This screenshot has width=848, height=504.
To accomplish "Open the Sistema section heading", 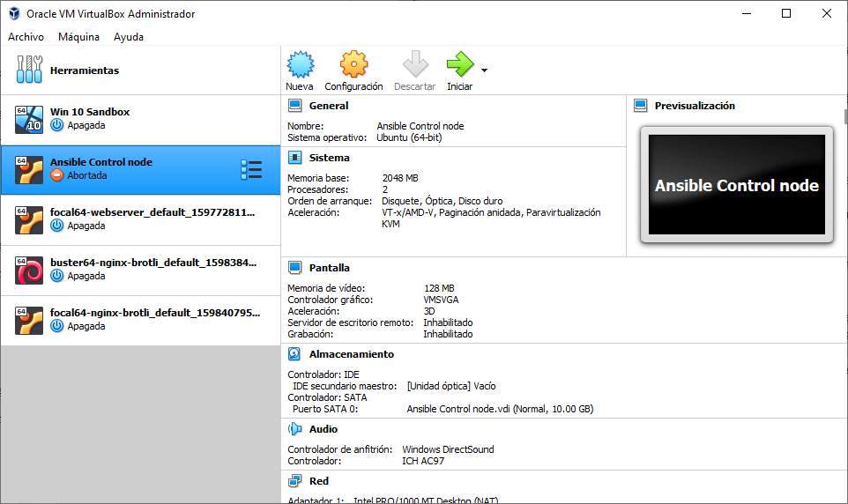I will click(330, 158).
